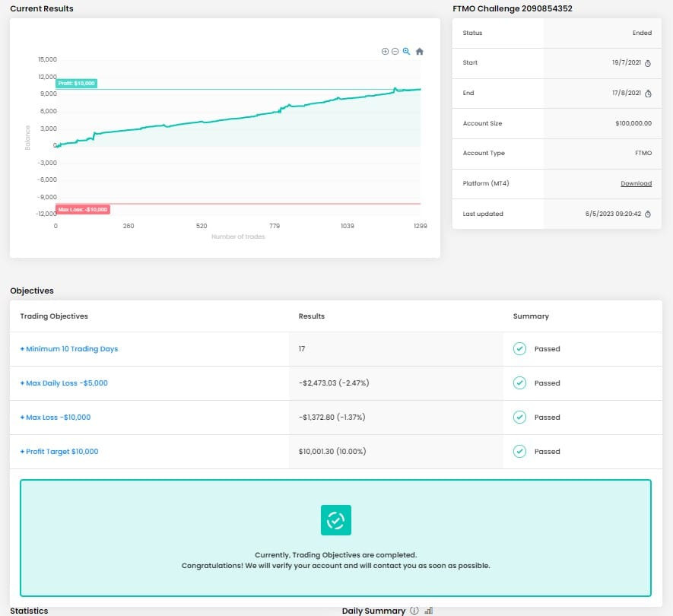Click clock icon next to Start date

[x=648, y=64]
